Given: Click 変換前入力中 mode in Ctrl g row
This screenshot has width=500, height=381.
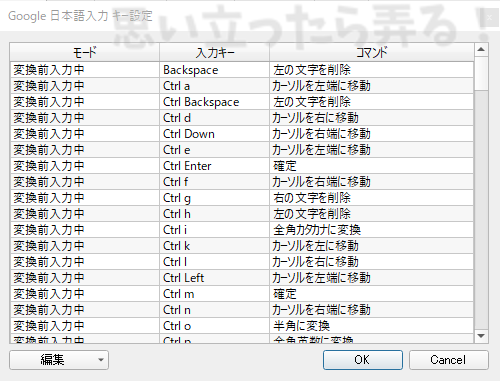Looking at the screenshot, I should tap(85, 198).
